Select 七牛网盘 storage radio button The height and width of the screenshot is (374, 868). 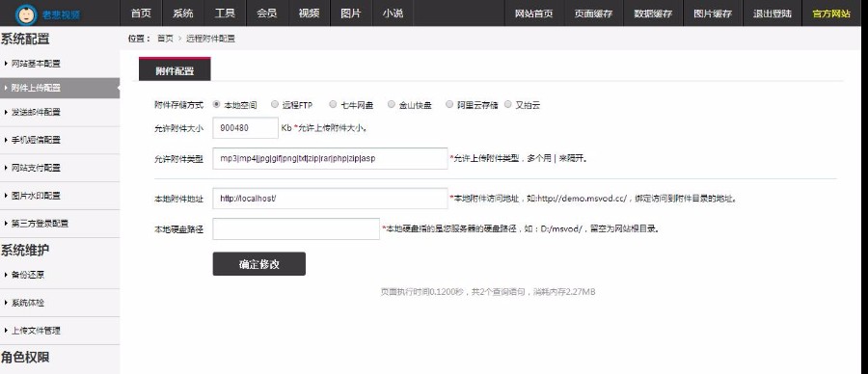pos(333,104)
